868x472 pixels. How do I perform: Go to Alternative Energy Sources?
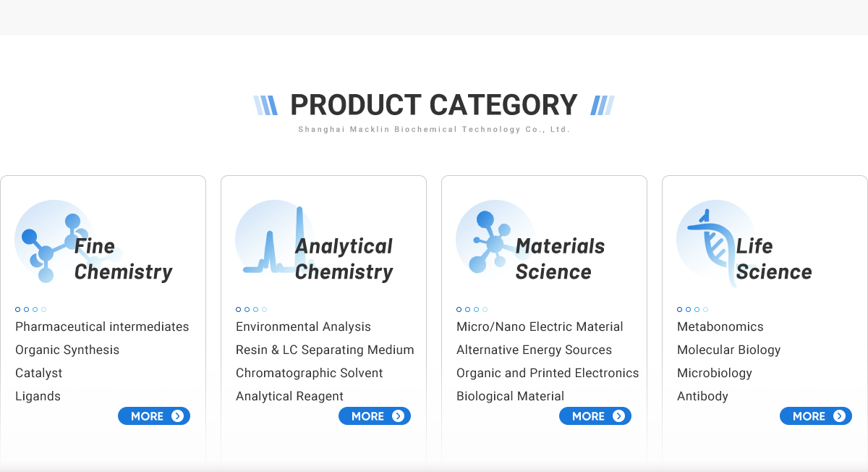tap(534, 350)
